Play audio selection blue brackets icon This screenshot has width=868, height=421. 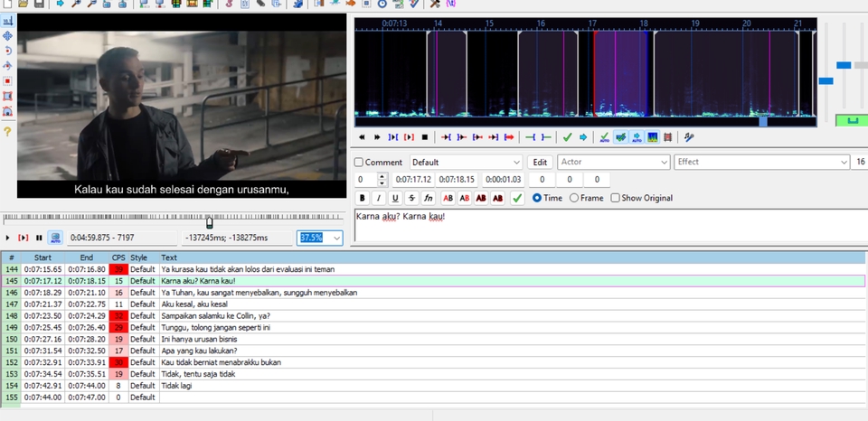(x=393, y=137)
